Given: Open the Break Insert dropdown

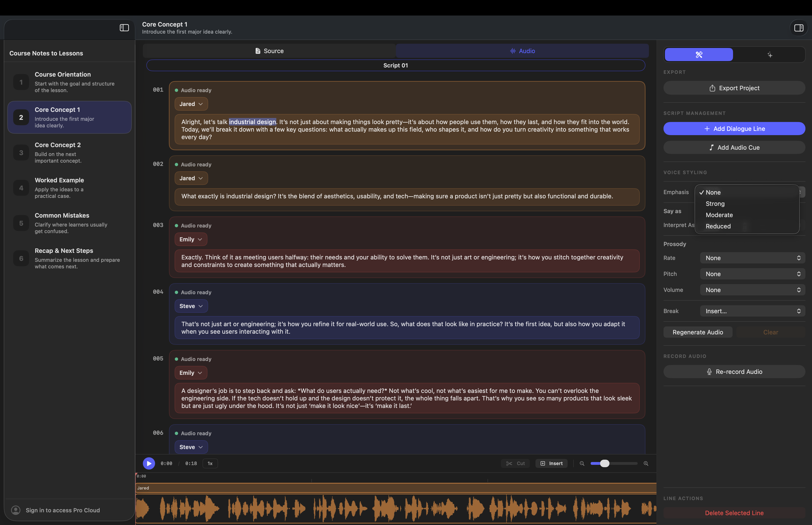Looking at the screenshot, I should 752,311.
